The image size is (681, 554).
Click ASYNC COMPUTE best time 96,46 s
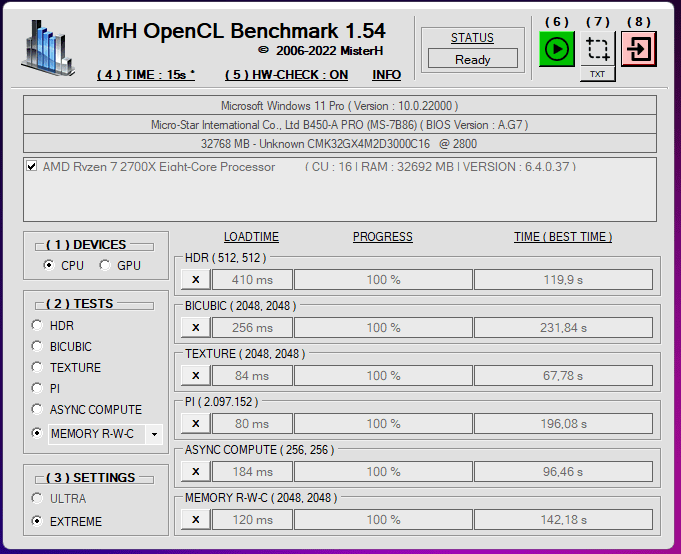(563, 472)
